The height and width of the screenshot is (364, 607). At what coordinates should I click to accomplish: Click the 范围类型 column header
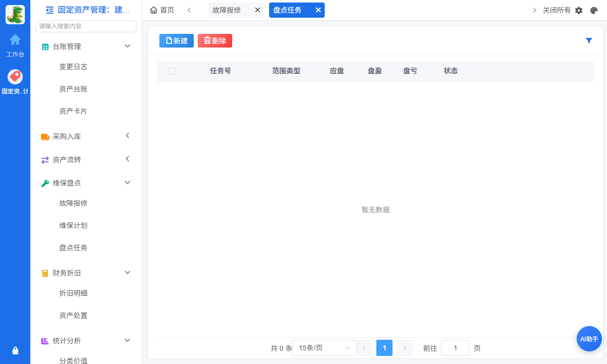coord(286,71)
